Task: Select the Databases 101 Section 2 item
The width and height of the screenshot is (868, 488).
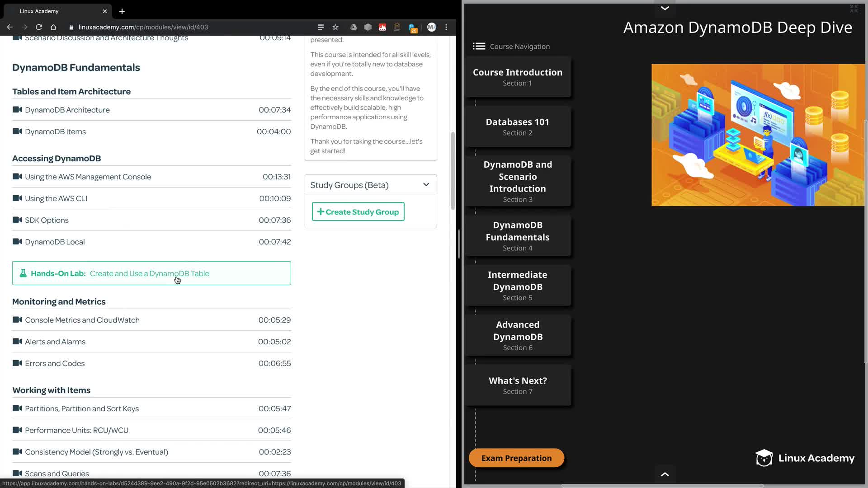Action: [518, 127]
